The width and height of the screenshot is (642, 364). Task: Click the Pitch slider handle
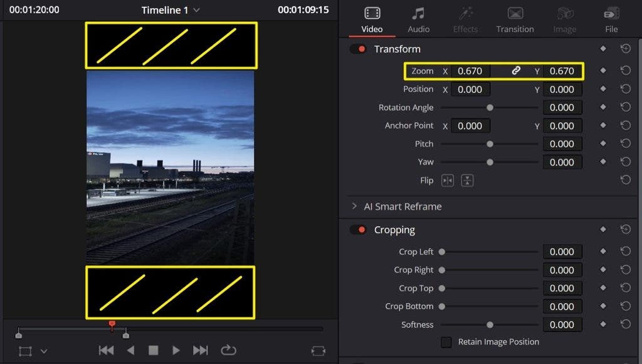pos(490,144)
